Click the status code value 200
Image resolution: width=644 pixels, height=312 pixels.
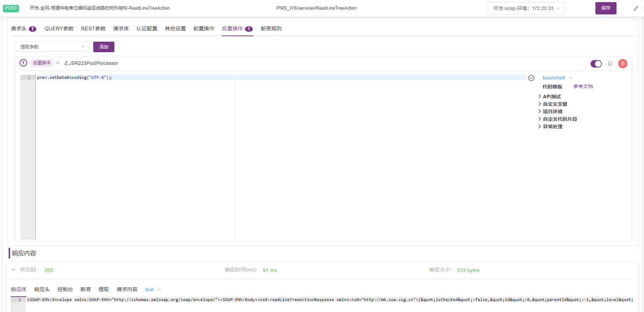click(49, 270)
